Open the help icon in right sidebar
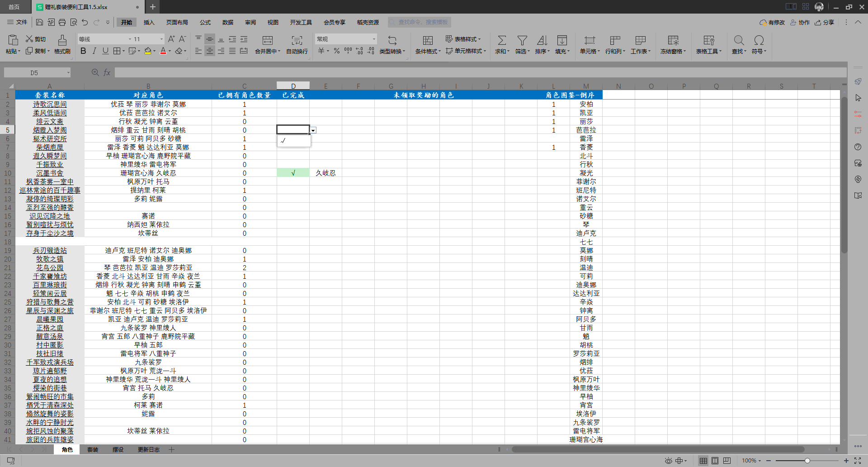 tap(858, 147)
